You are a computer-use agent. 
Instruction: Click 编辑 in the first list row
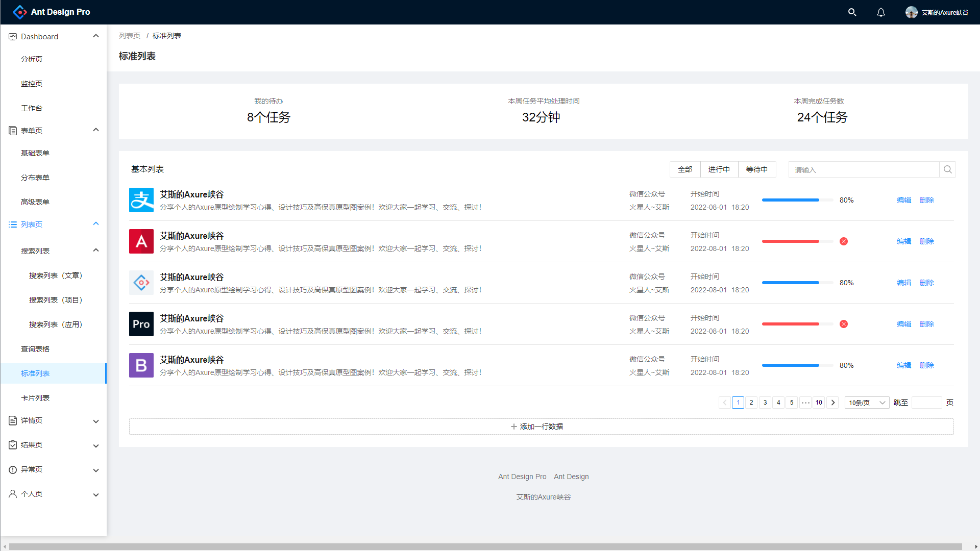point(904,200)
